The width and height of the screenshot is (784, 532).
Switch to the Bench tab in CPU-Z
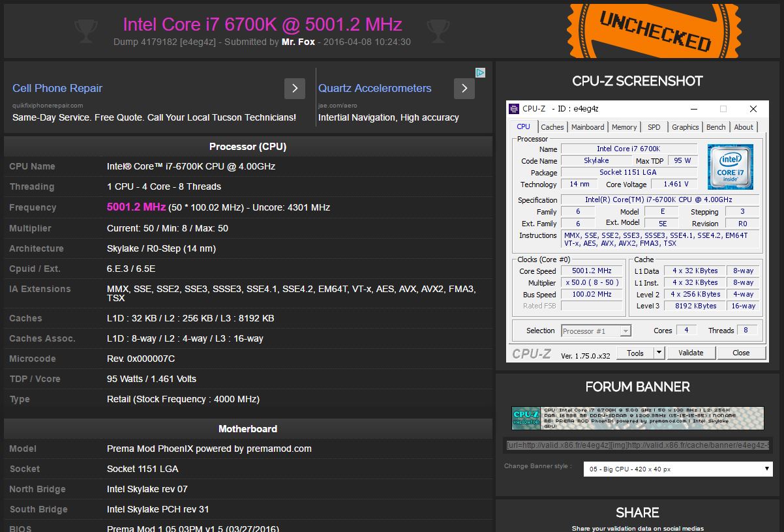point(716,127)
